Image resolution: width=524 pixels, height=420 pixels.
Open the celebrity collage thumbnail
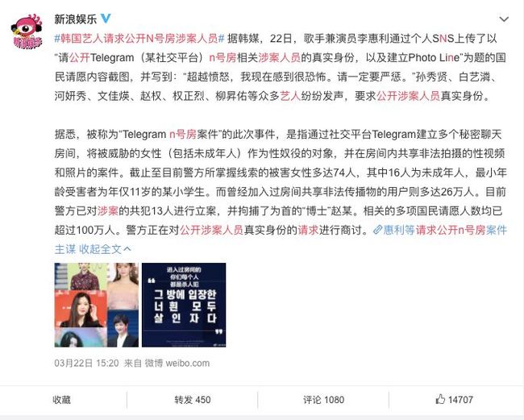[x=97, y=305]
